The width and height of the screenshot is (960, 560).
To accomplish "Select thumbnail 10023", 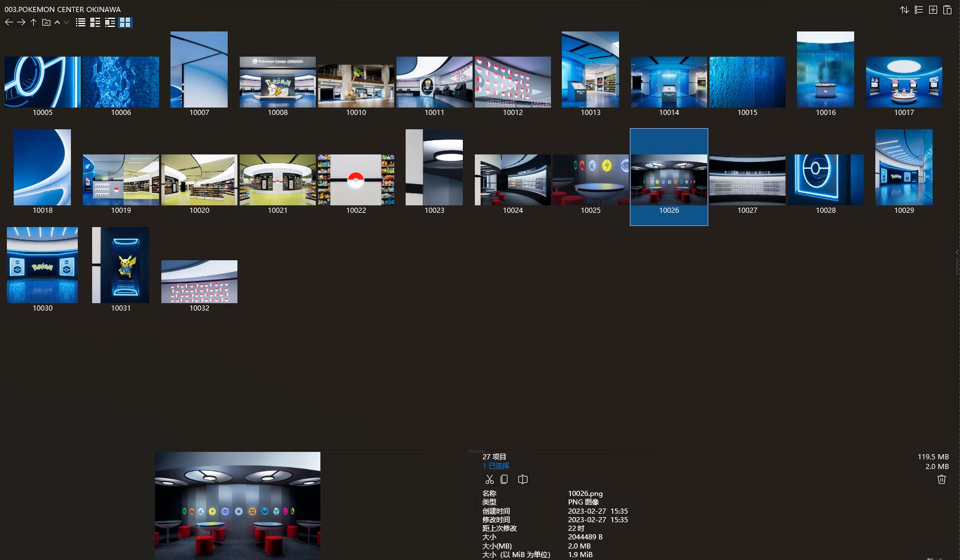I will tap(434, 167).
